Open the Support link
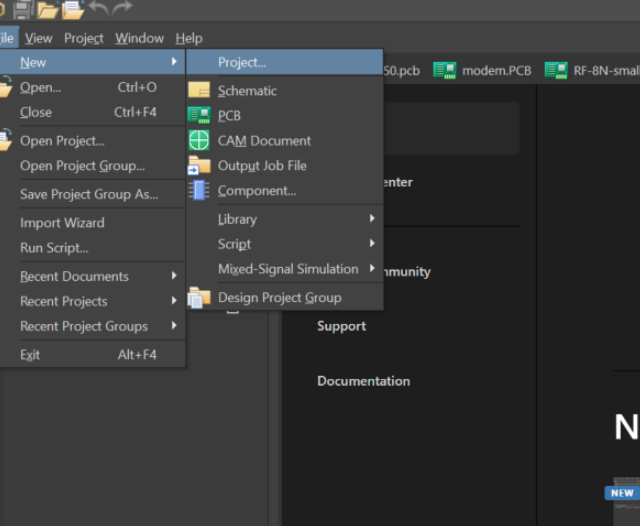This screenshot has height=526, width=640. click(341, 326)
